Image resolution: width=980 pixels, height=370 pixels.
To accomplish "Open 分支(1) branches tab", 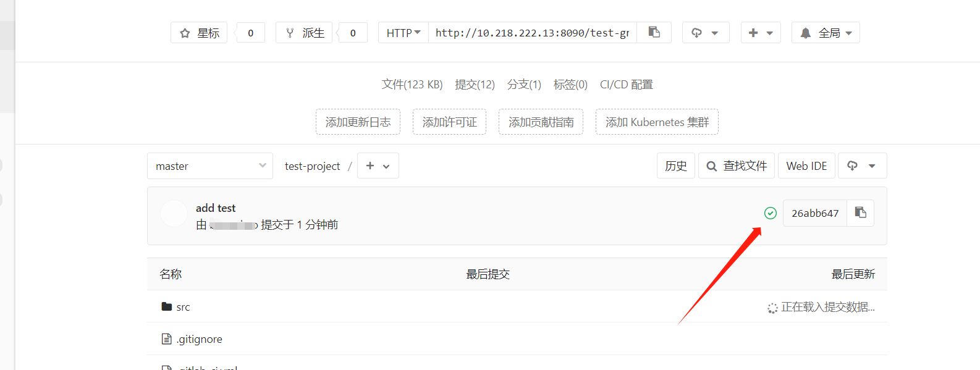I will pyautogui.click(x=524, y=85).
